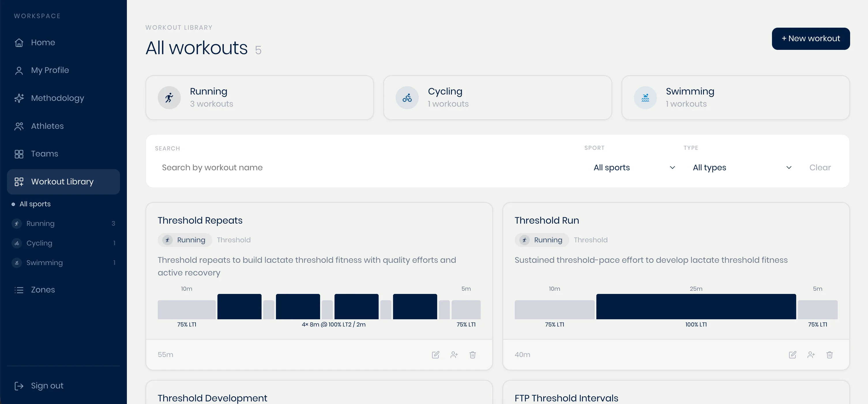Click the New workout button
Viewport: 868px width, 404px height.
[811, 39]
